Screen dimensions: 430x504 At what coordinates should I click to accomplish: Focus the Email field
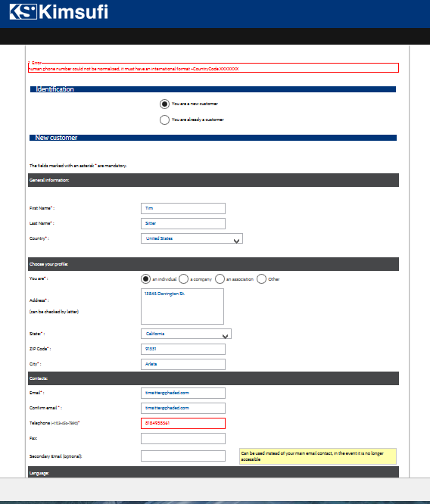click(183, 393)
